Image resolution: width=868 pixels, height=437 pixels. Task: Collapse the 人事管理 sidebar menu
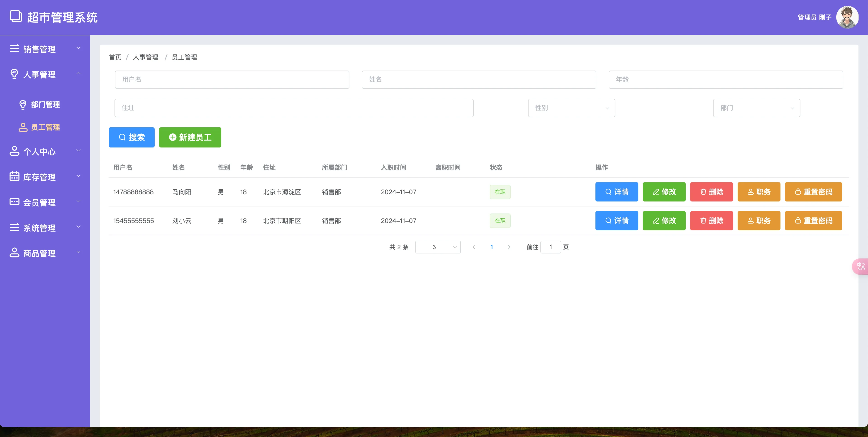pos(45,74)
